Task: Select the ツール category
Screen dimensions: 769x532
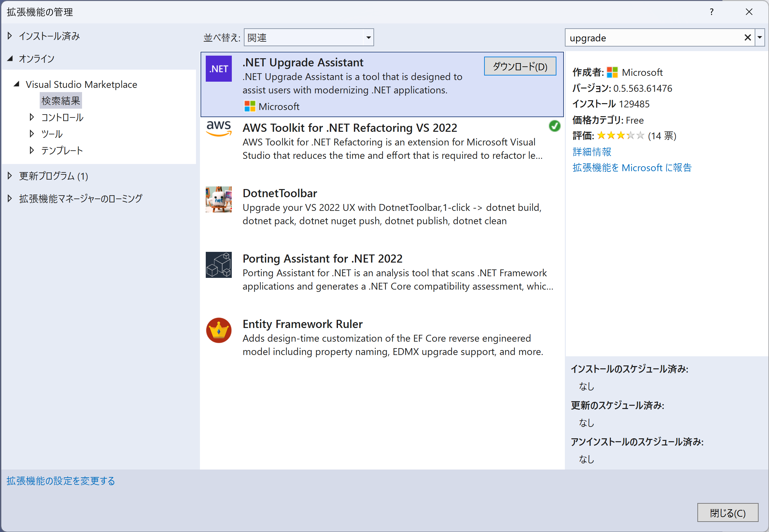Action: coord(52,134)
